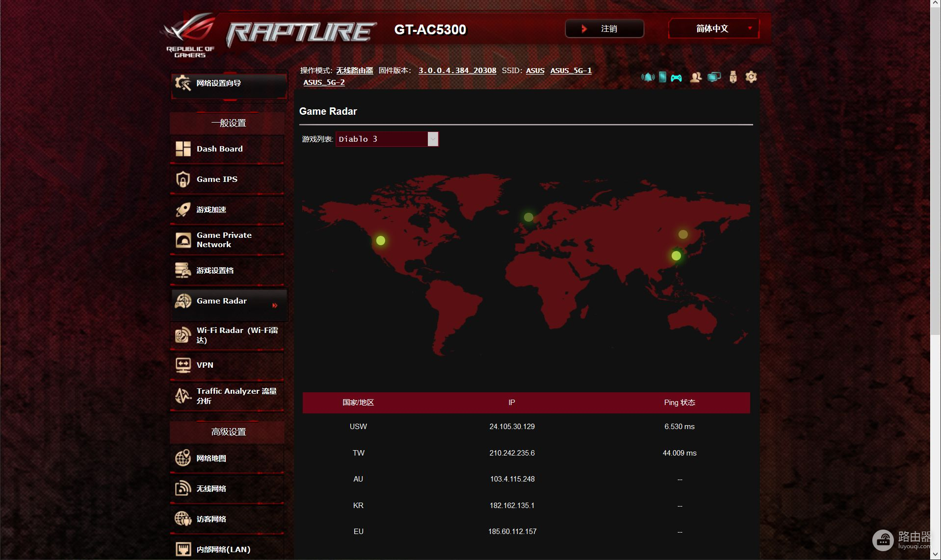Click the 访客网络 guest network icon
The height and width of the screenshot is (560, 941).
tap(183, 519)
